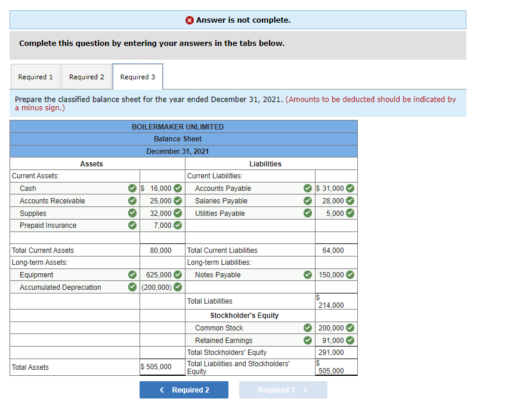Click the green check beside 25,000 amount
The height and width of the screenshot is (414, 532).
click(x=178, y=201)
